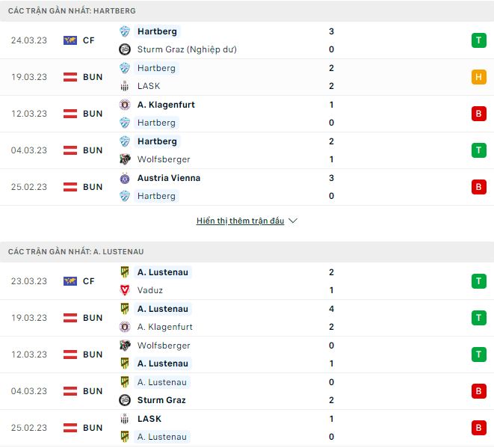Click the green T badge for the 4-2 Lustenau win

[478, 318]
